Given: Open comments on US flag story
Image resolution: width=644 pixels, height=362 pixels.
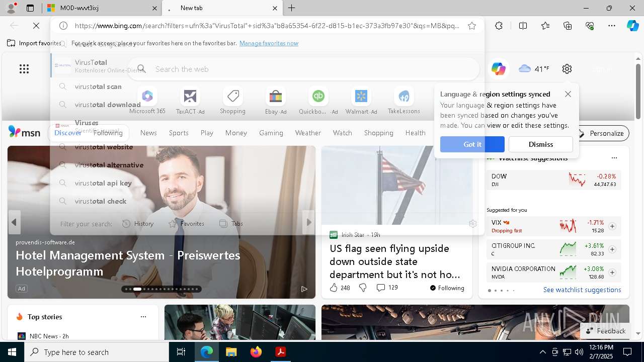Looking at the screenshot, I should pos(387,288).
